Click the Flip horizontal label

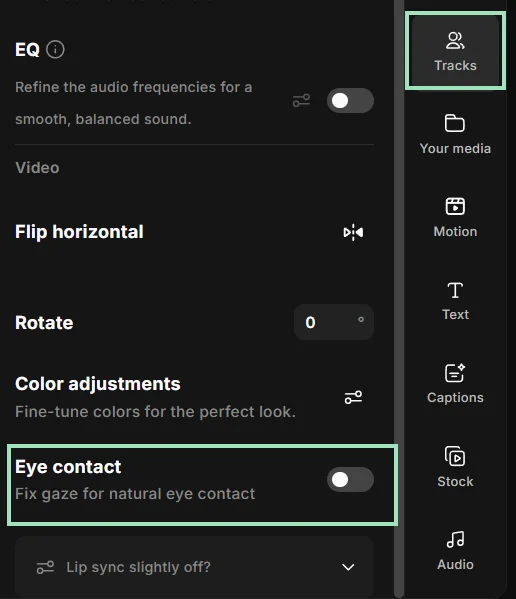click(79, 232)
